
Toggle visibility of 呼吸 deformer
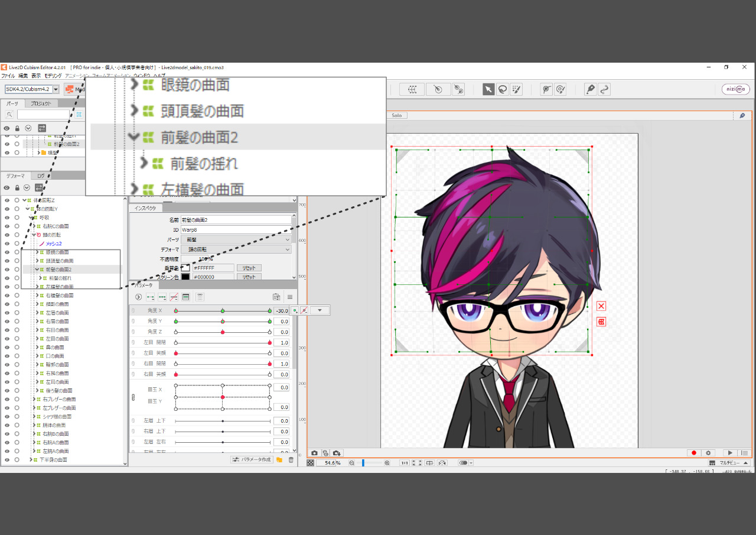click(x=7, y=218)
